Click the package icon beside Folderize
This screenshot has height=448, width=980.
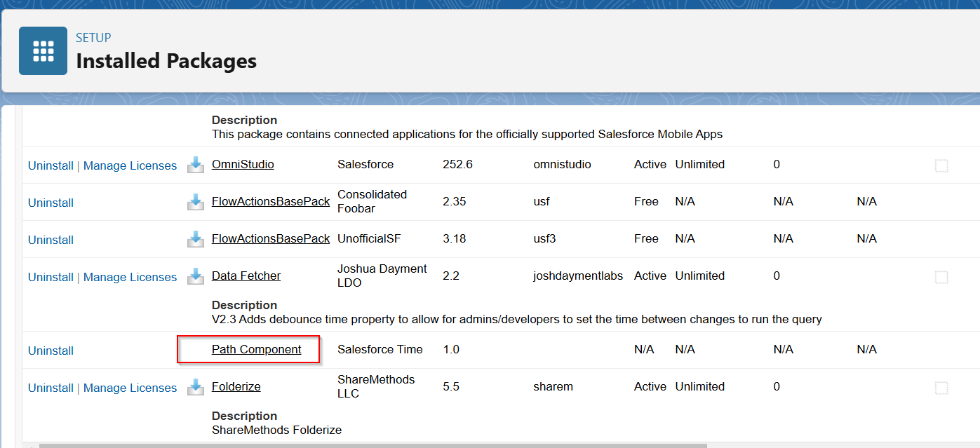[196, 387]
